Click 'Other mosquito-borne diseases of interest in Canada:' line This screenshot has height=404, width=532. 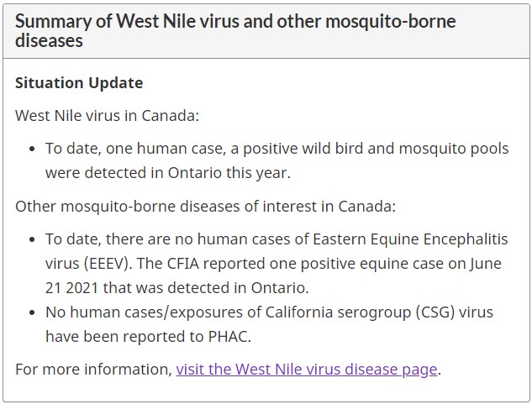(206, 207)
